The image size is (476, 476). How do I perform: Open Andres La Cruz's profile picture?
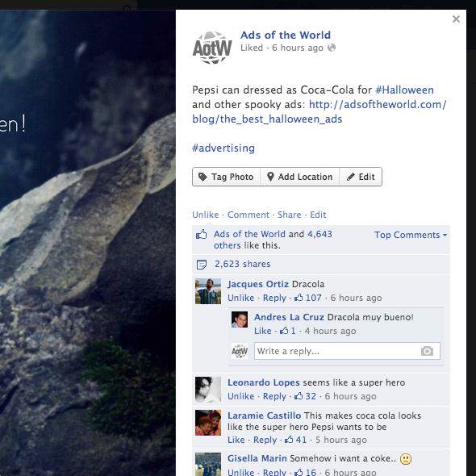240,319
